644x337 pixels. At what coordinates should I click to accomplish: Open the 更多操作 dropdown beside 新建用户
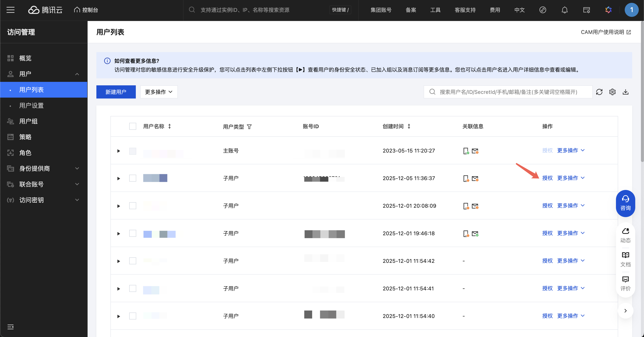[159, 92]
